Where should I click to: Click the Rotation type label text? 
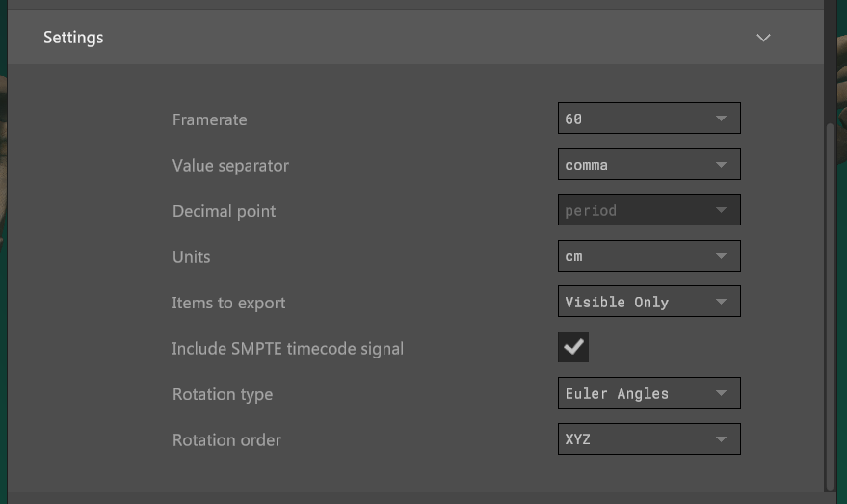click(223, 394)
